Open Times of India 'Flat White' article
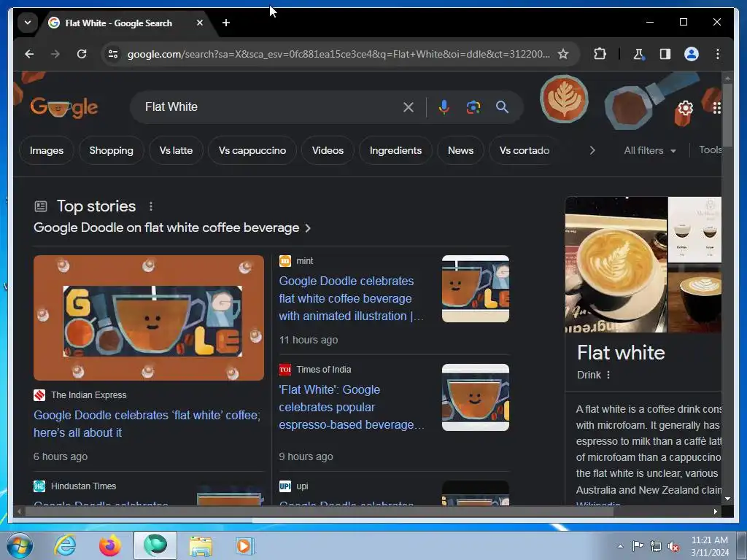The image size is (747, 560). [352, 407]
